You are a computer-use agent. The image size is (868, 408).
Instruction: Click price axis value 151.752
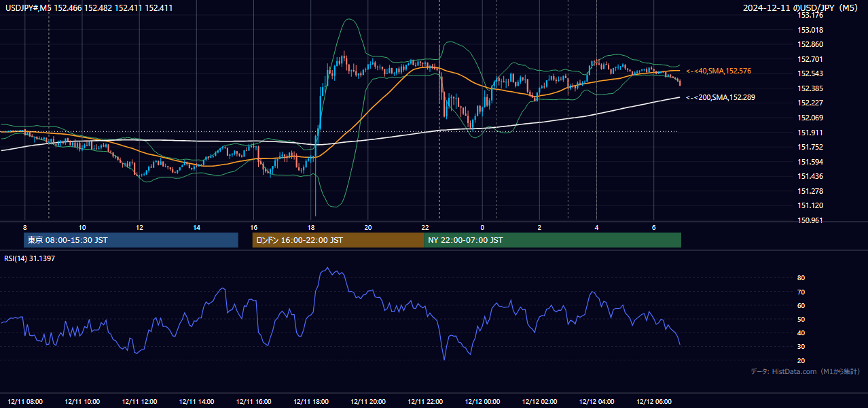point(810,147)
